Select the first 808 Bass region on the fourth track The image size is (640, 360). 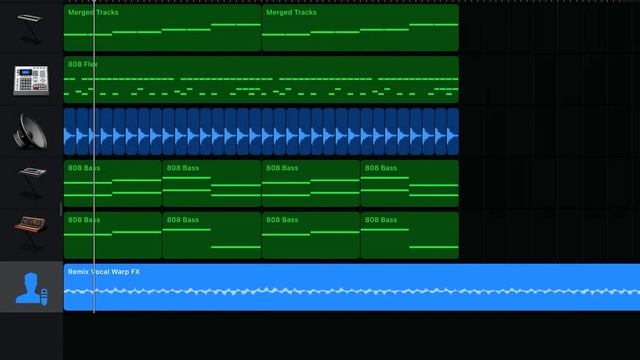tap(113, 183)
